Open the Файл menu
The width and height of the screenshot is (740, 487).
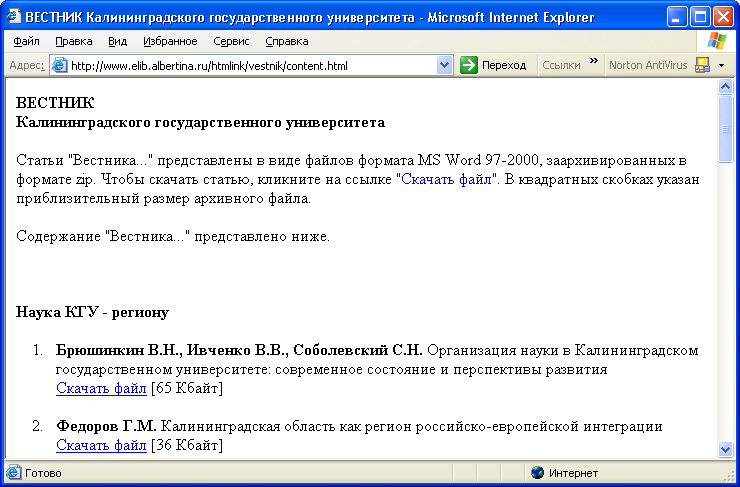tap(26, 42)
